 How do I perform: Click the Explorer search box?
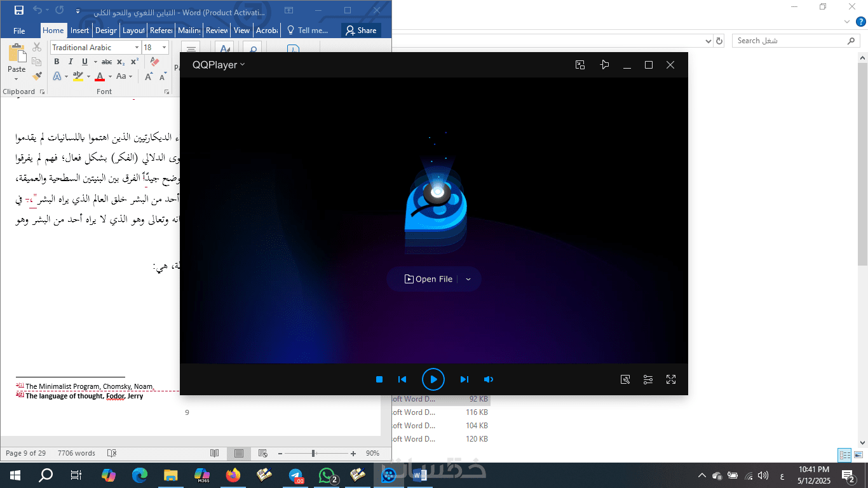click(x=796, y=41)
